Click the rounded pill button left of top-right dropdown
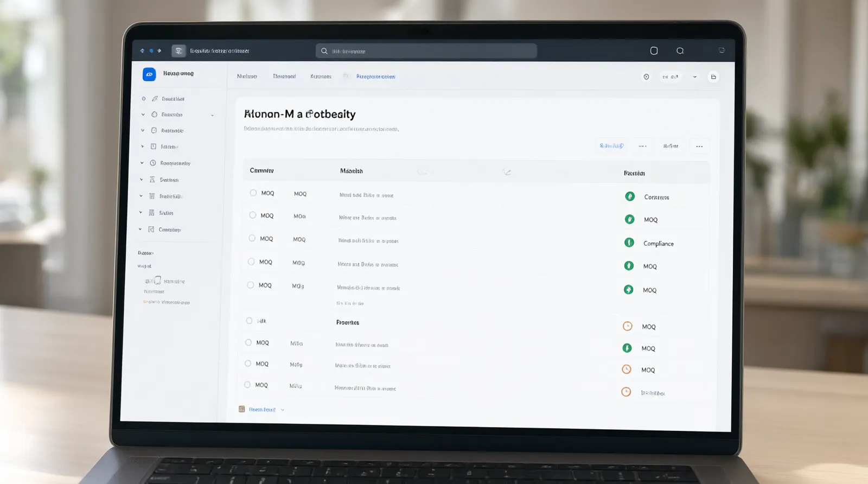 (671, 77)
